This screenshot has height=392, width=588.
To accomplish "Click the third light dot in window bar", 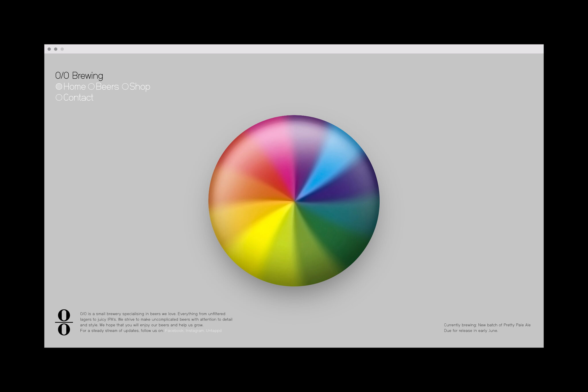I will tap(62, 49).
